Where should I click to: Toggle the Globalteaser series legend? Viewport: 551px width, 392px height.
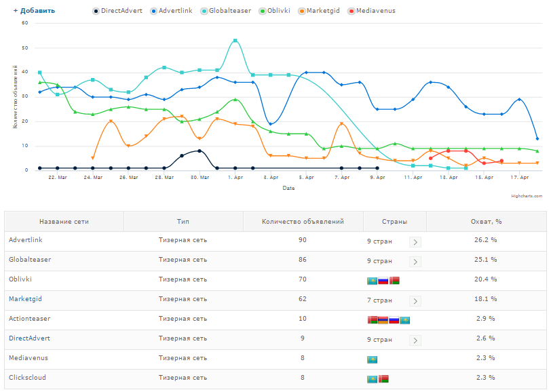226,11
